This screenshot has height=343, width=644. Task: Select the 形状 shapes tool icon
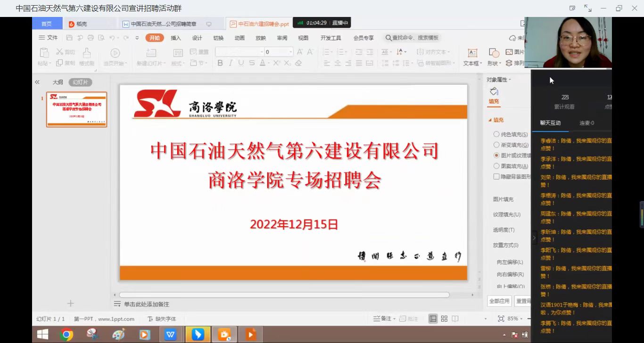[x=494, y=53]
